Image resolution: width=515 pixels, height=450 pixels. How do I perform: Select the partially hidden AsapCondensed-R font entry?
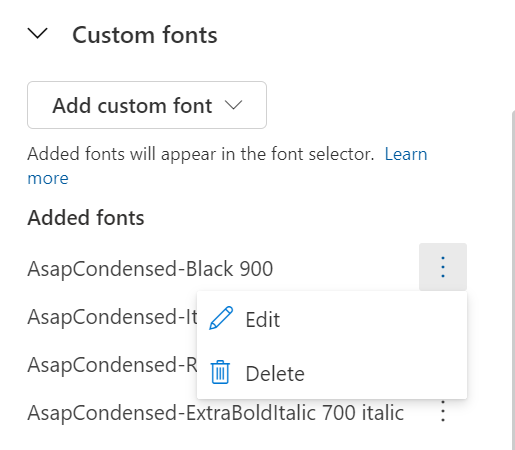(x=112, y=365)
